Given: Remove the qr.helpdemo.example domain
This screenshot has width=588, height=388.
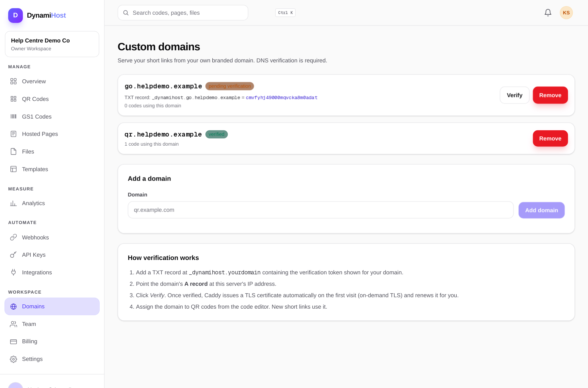Looking at the screenshot, I should (550, 138).
